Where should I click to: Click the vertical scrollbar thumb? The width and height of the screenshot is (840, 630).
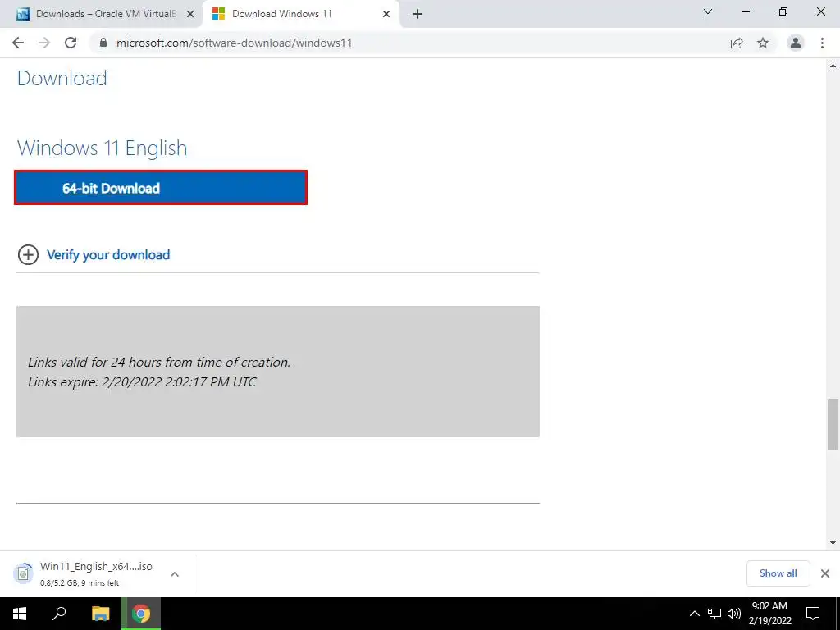[x=833, y=424]
